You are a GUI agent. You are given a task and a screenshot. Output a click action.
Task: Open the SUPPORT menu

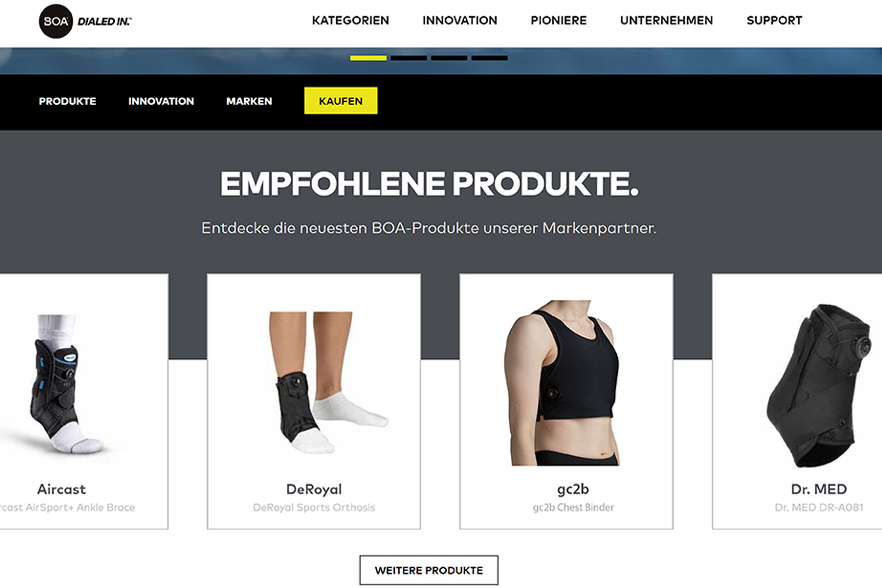(x=774, y=21)
